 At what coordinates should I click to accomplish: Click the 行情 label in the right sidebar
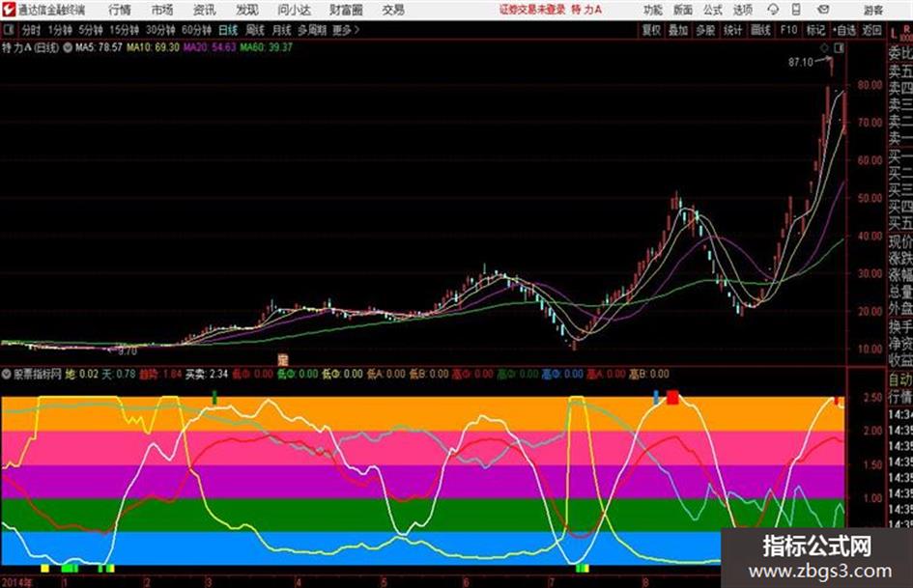point(900,397)
